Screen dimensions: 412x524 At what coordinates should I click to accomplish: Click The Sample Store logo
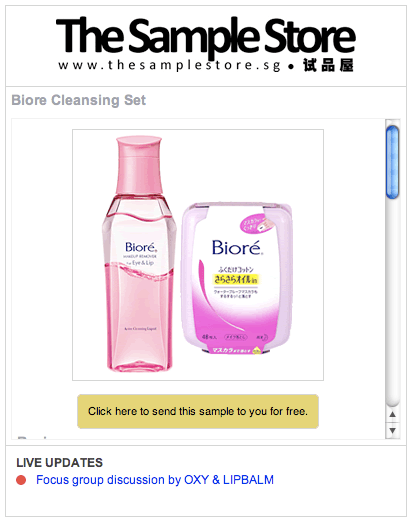coord(205,45)
